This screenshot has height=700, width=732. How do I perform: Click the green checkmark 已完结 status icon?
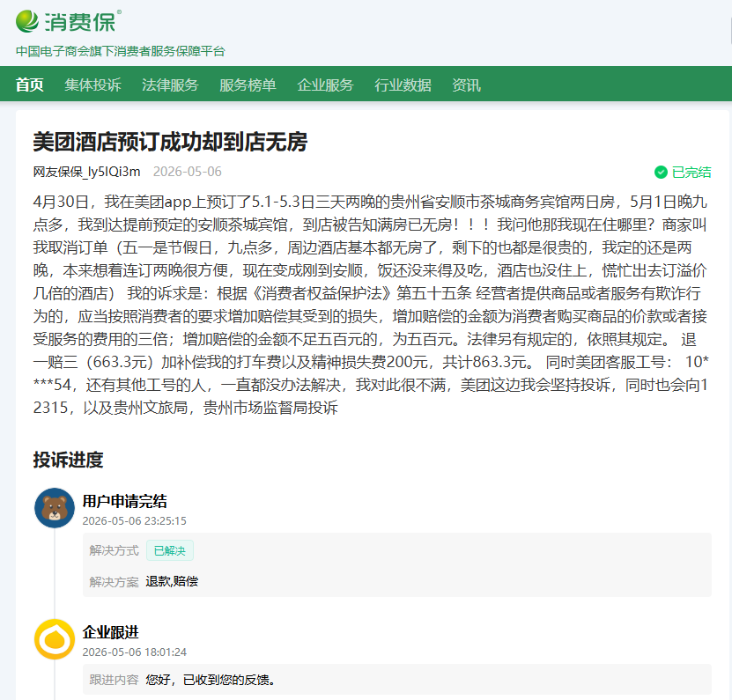click(661, 173)
